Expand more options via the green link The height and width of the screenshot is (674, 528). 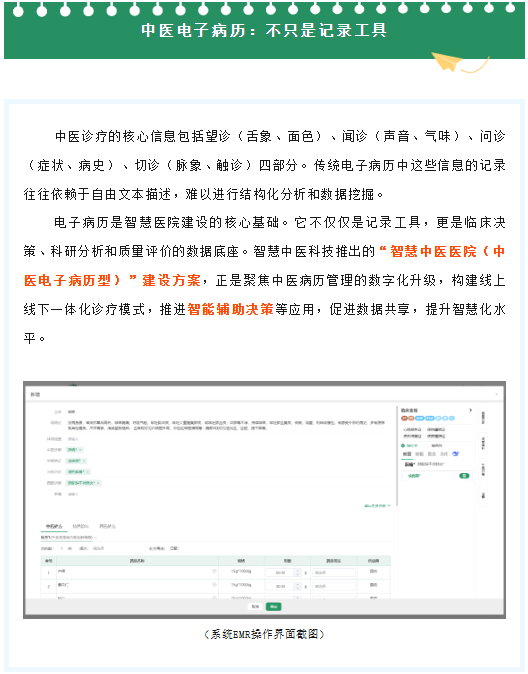(377, 506)
